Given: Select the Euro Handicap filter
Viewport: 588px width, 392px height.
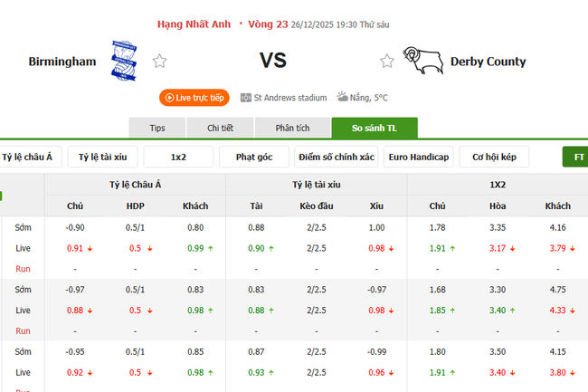Looking at the screenshot, I should click(418, 157).
